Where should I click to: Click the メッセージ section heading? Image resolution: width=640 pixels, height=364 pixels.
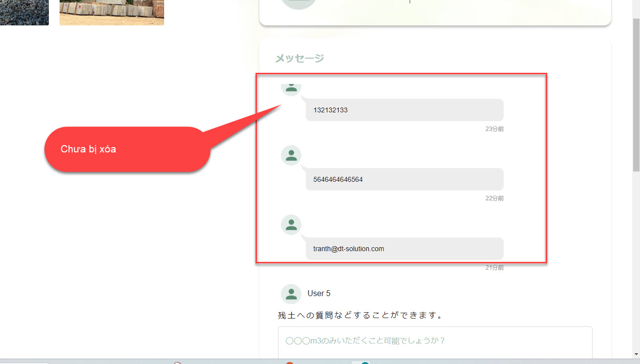299,59
